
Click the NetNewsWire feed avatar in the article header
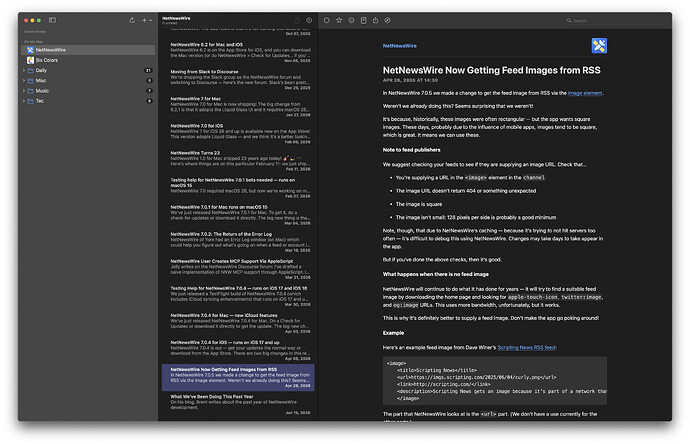coord(599,46)
